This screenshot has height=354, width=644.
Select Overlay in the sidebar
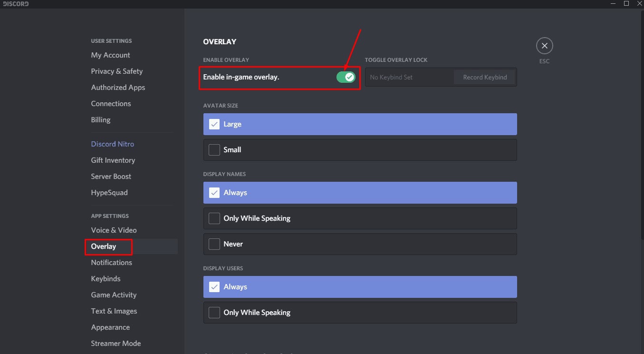(104, 246)
